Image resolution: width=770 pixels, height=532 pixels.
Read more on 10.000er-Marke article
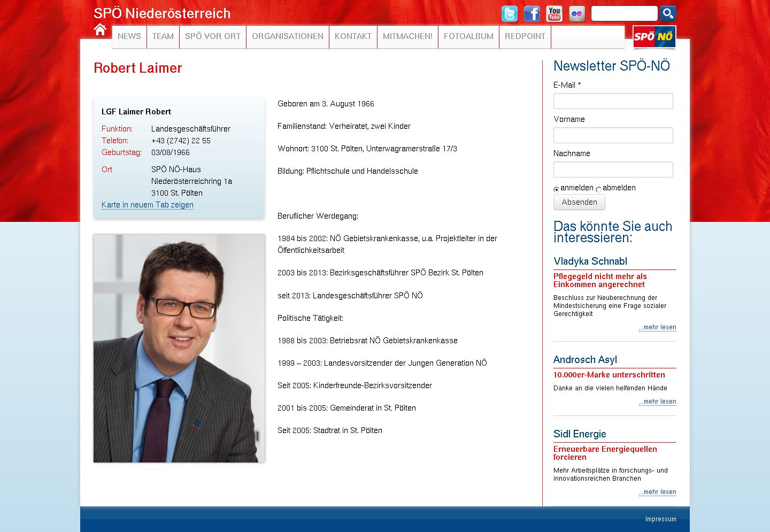pyautogui.click(x=658, y=402)
